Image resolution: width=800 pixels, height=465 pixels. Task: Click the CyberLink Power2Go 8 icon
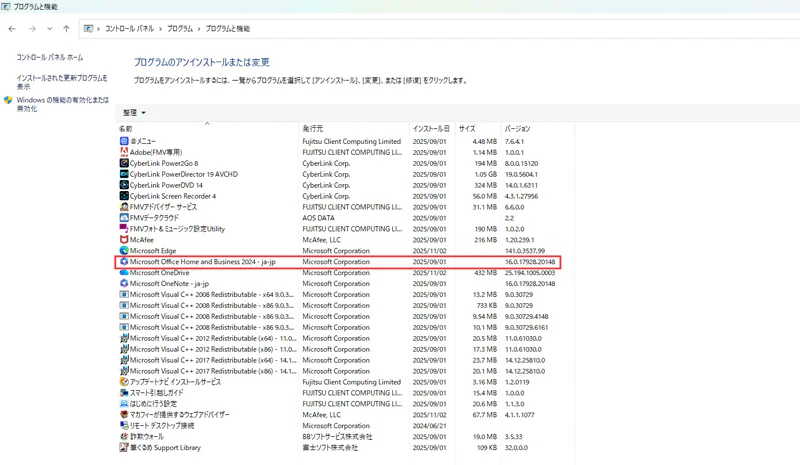pyautogui.click(x=124, y=163)
